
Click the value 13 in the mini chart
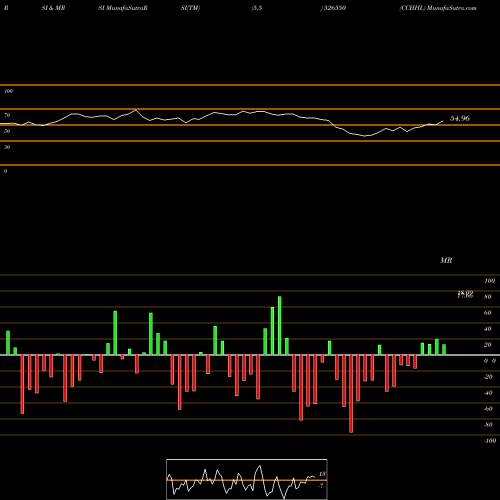click(322, 474)
